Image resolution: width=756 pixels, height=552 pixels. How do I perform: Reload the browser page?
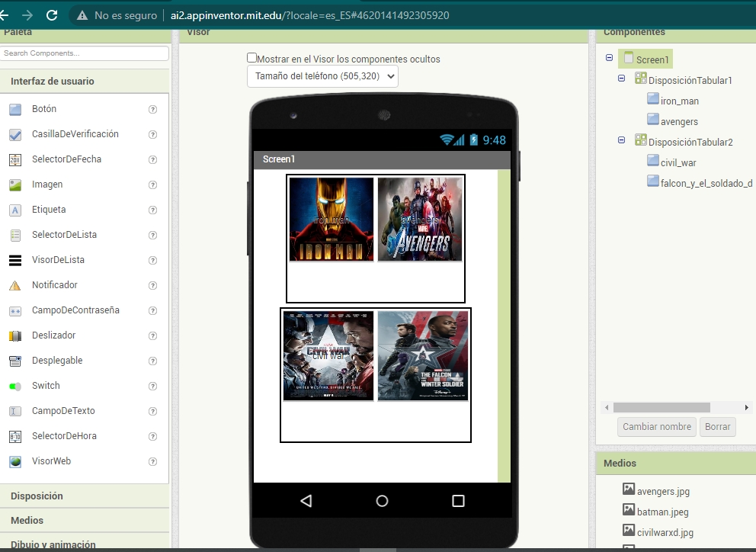click(52, 15)
